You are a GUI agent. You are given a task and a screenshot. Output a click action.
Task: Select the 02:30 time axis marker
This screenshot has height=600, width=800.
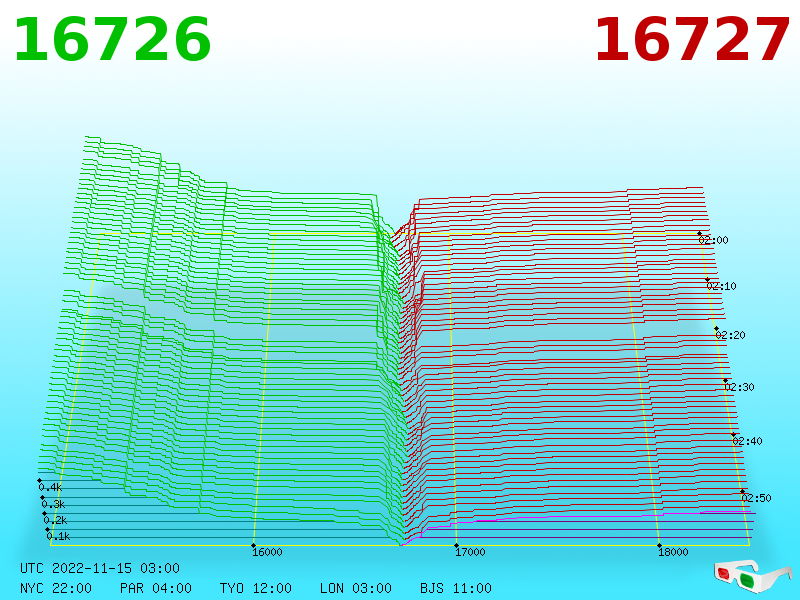739,387
